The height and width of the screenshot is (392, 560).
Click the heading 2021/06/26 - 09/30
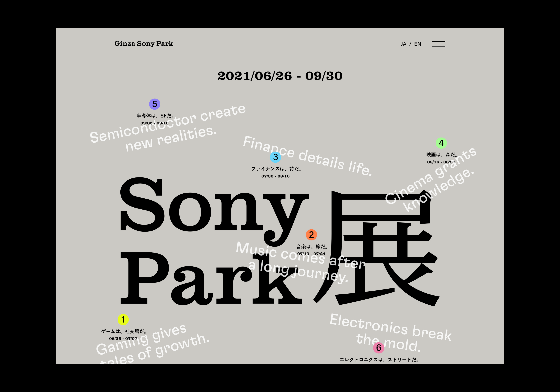click(x=280, y=76)
